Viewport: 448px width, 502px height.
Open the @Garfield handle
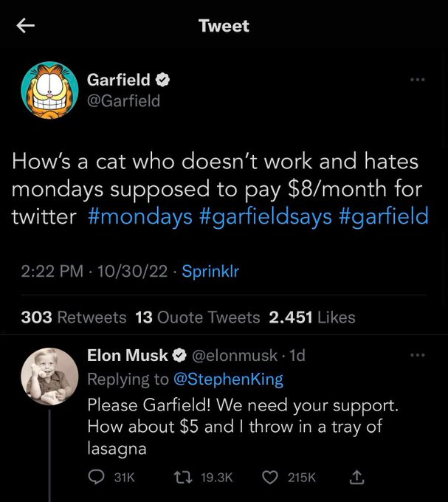pos(123,100)
